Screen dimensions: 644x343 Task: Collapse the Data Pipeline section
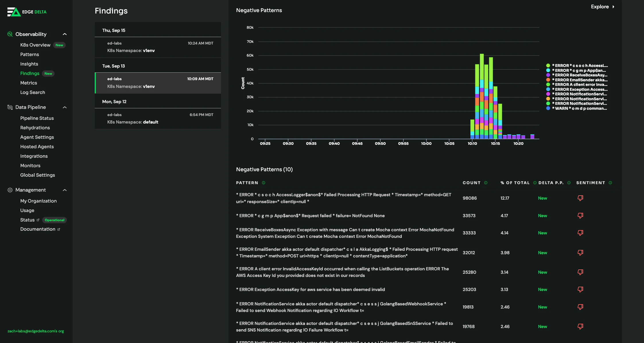(x=65, y=107)
